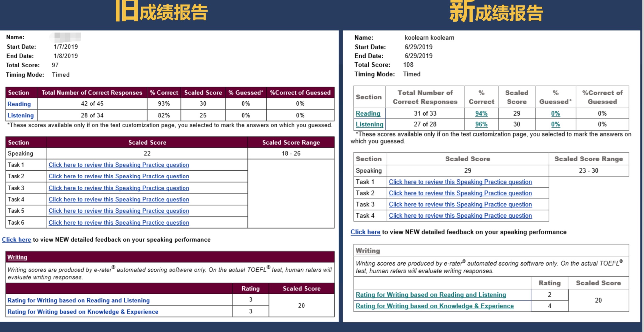Screen dimensions: 644x332
Task: Open Listening link in old report
Action: click(21, 115)
